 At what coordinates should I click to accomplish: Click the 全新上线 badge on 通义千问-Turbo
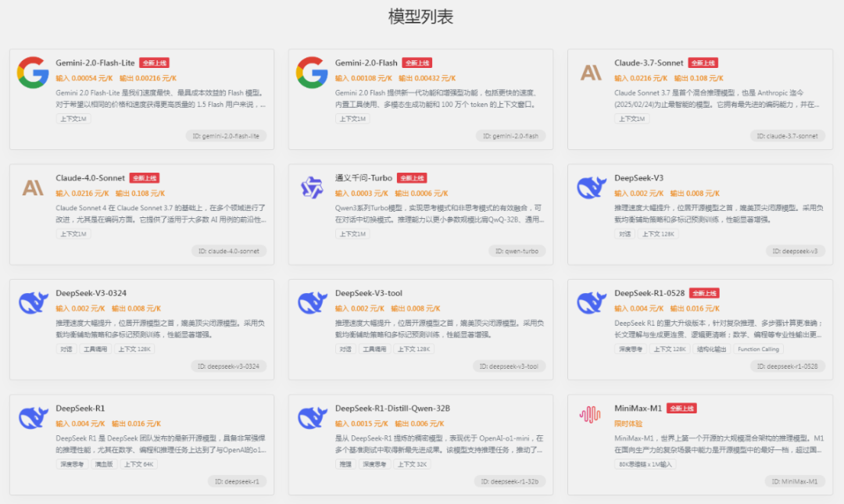click(412, 178)
